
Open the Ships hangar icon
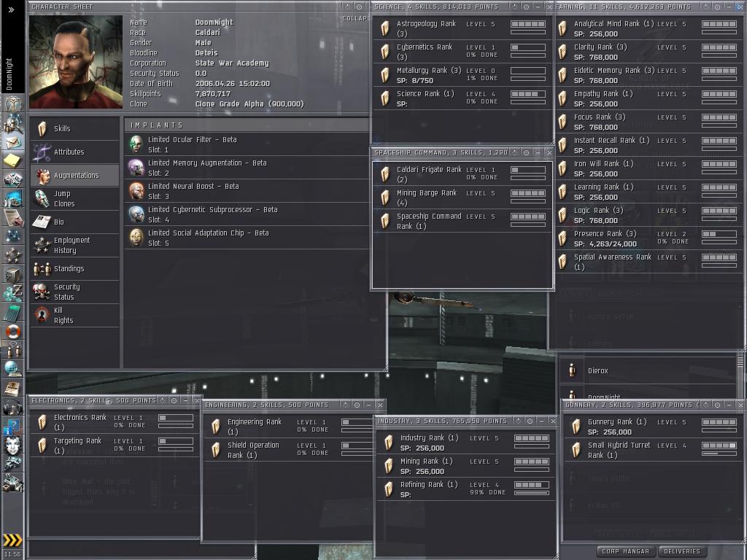click(13, 463)
